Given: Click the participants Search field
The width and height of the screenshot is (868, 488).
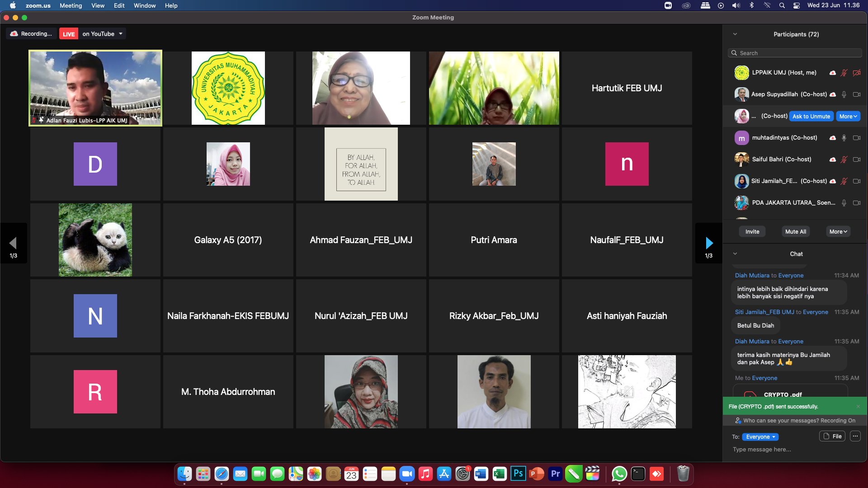Looking at the screenshot, I should [795, 53].
